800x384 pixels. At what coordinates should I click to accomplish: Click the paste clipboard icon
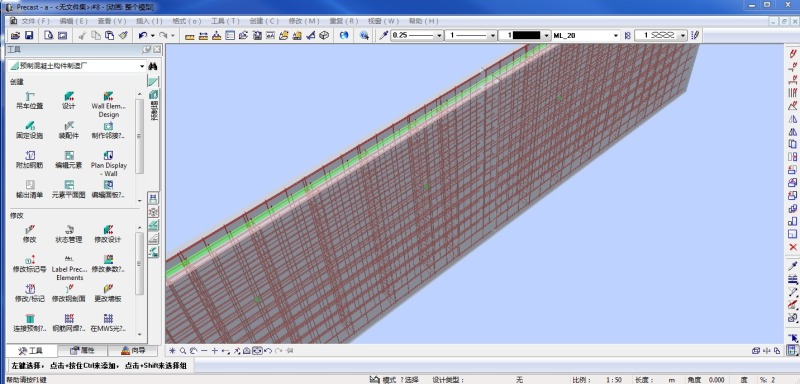(109, 35)
